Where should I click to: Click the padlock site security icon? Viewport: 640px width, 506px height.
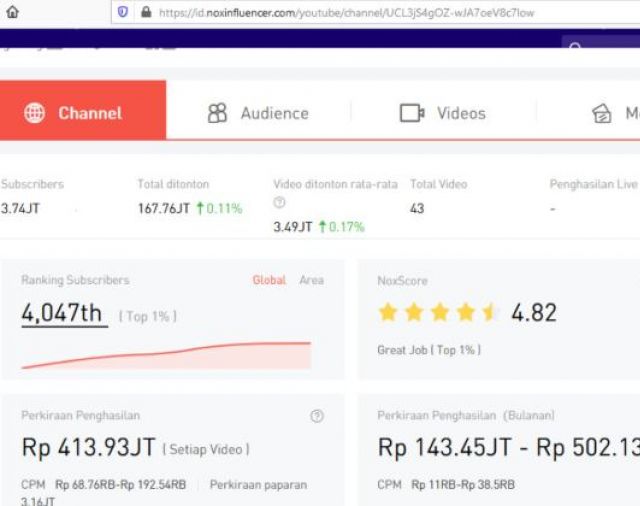click(x=146, y=12)
